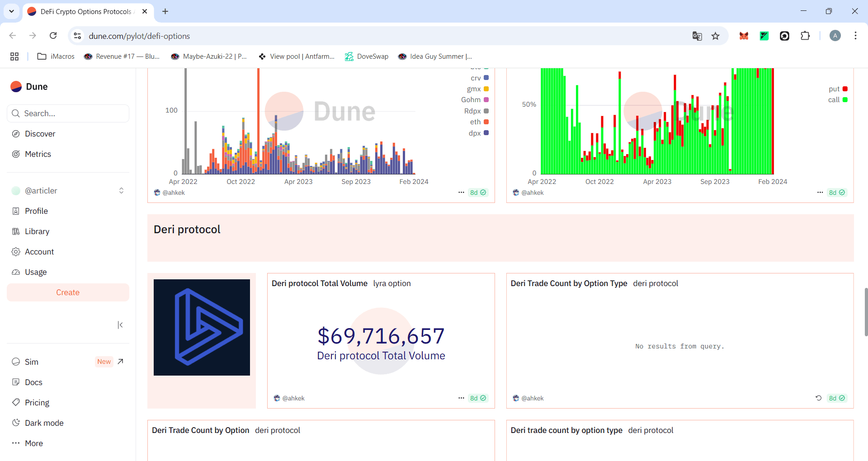The image size is (868, 461).
Task: Toggle the crv series in legend
Action: pos(480,78)
